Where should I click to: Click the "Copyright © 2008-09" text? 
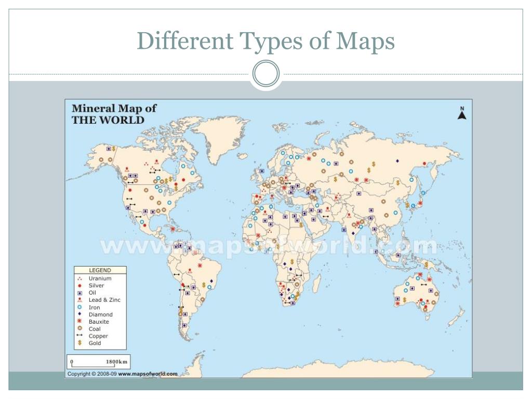(92, 374)
